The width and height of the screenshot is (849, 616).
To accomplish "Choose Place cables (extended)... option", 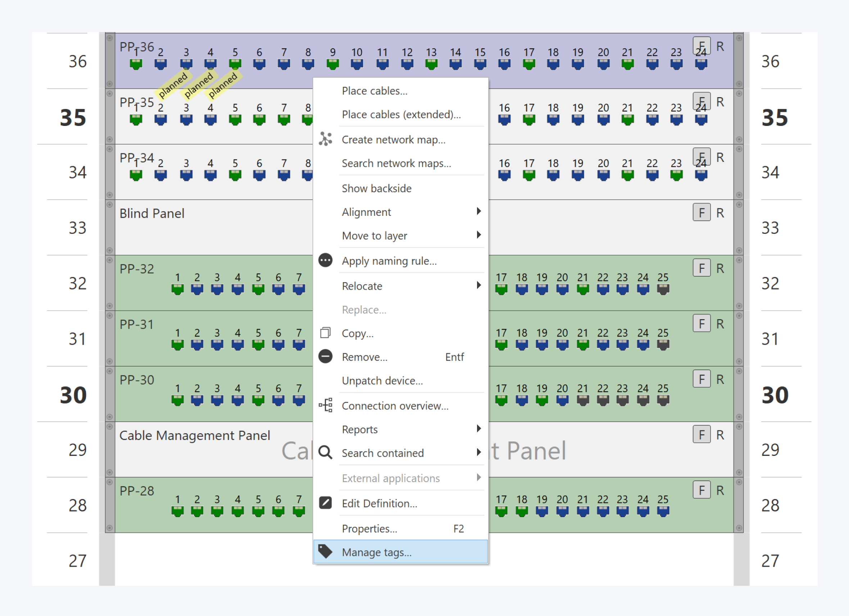I will (x=401, y=114).
